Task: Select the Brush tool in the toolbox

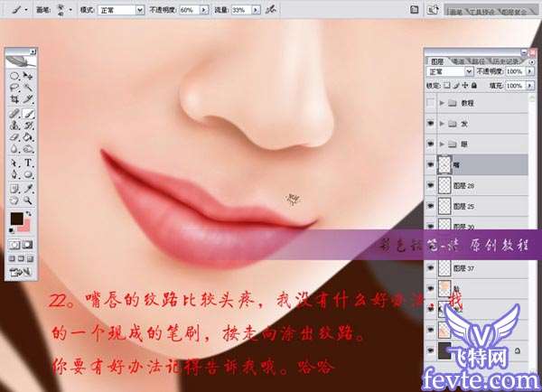Action: pos(28,114)
